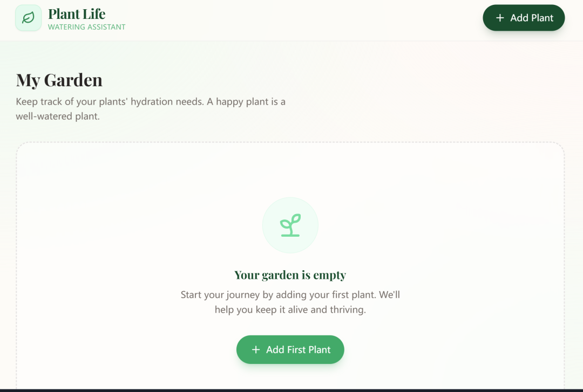Click the dark bar at the window bottom
Viewport: 583px width, 392px height.
click(x=291, y=390)
